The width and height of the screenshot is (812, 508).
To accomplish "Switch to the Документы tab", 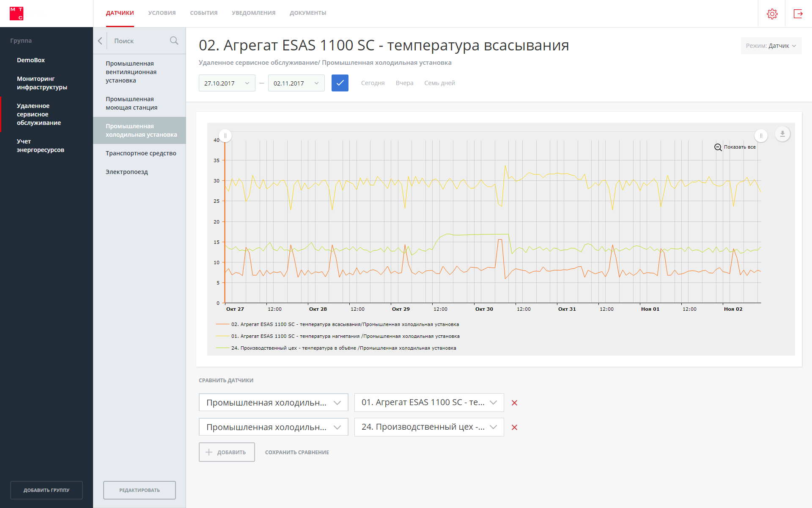I will point(308,13).
